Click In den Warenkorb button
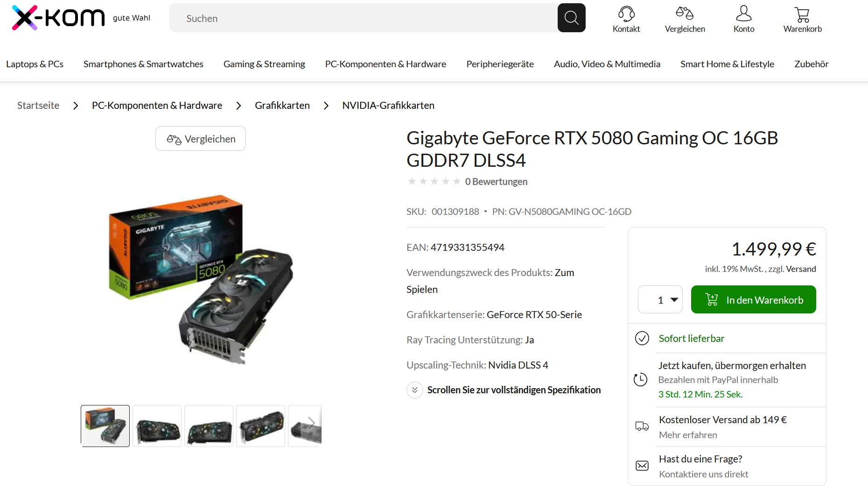This screenshot has width=868, height=497. (x=754, y=299)
